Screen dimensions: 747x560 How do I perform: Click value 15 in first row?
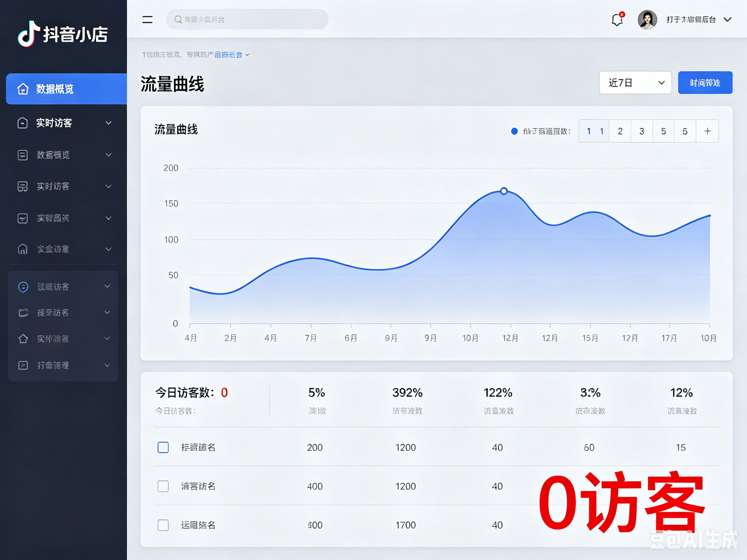click(x=681, y=447)
